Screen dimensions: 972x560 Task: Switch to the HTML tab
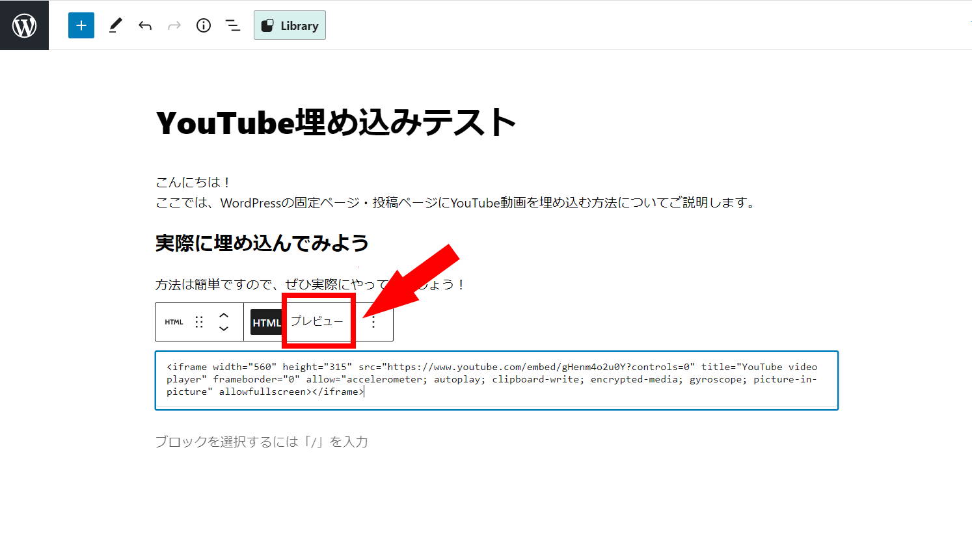pos(266,323)
